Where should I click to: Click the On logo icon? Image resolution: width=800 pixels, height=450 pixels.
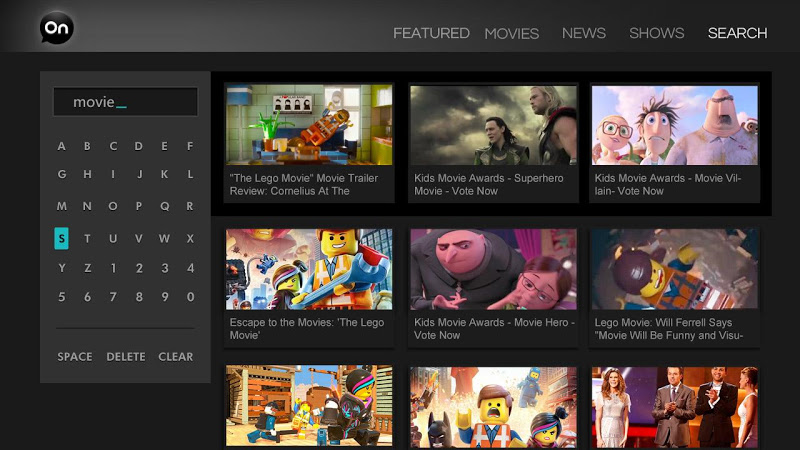(x=57, y=28)
